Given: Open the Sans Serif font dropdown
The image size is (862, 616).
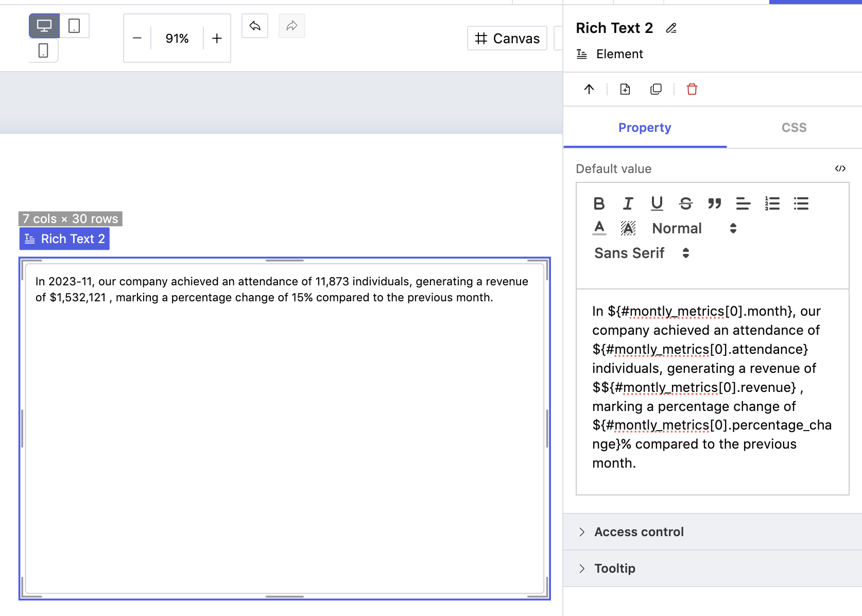Looking at the screenshot, I should (641, 253).
